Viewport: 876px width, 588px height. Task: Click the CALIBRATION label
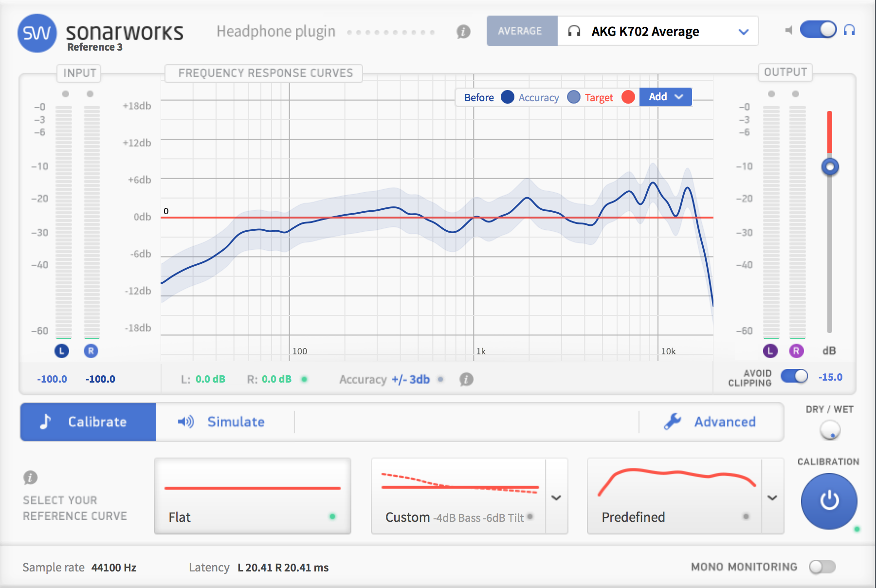[x=828, y=462]
